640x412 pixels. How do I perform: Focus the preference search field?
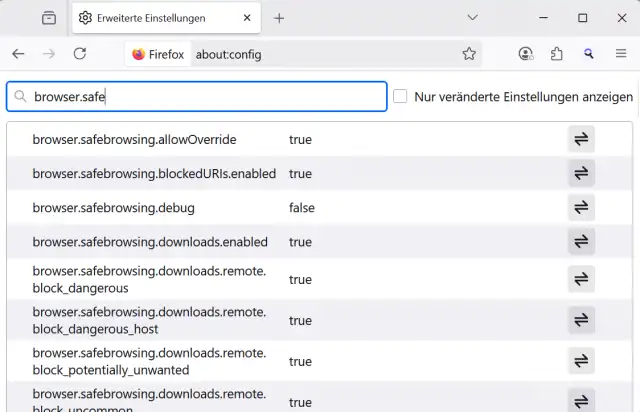click(200, 97)
